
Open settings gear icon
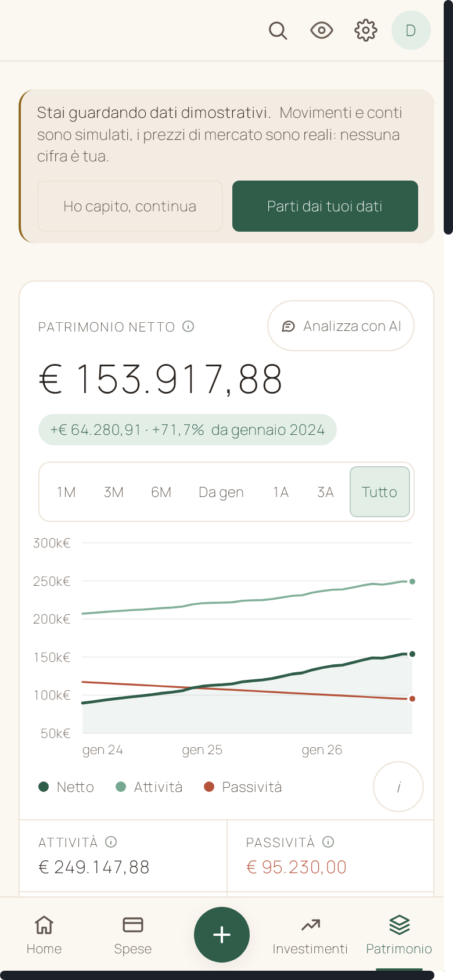point(366,30)
